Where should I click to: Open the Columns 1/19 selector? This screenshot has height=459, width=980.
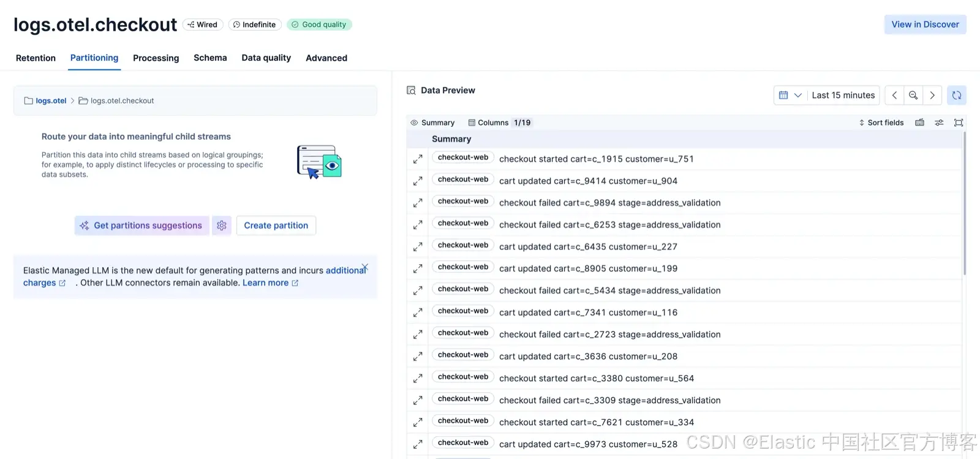coord(500,123)
